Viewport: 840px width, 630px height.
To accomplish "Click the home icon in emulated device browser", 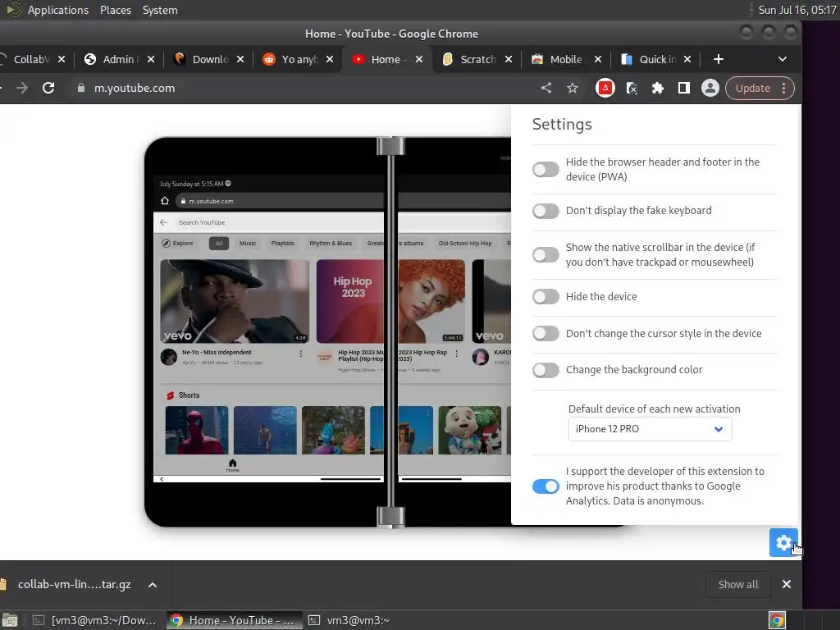I will click(x=165, y=201).
